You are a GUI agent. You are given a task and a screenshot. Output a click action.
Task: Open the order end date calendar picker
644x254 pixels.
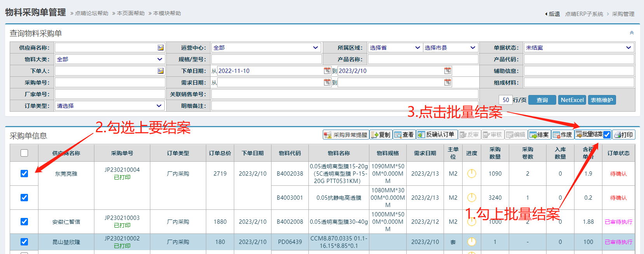click(x=447, y=71)
